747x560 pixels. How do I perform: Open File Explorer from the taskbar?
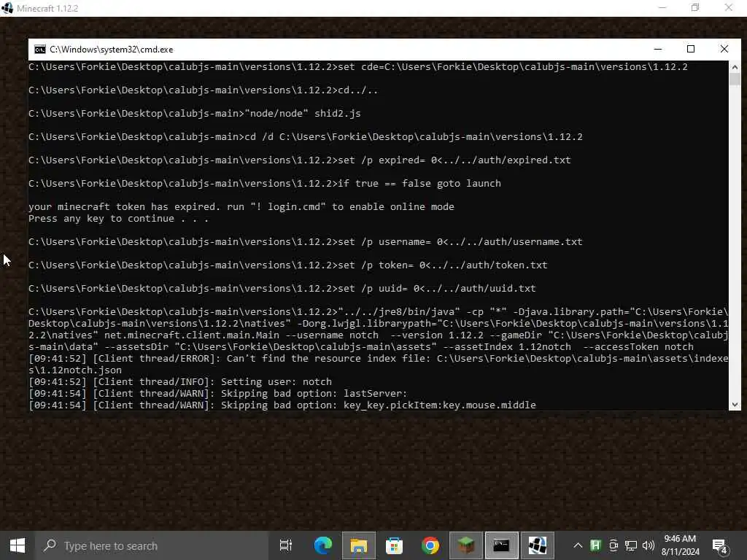(x=359, y=545)
